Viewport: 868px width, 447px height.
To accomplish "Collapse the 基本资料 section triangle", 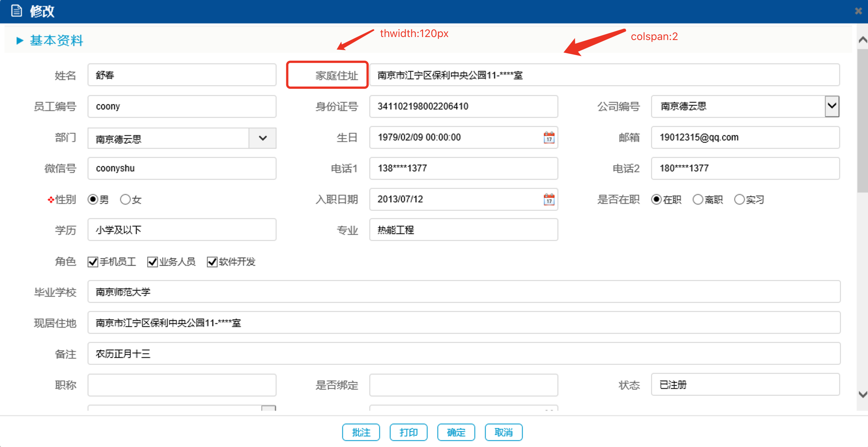I will tap(20, 40).
